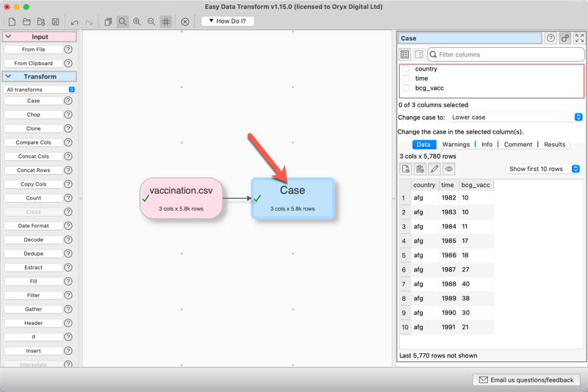The height and width of the screenshot is (392, 588).
Task: Toggle the grid display icon
Action: (166, 22)
